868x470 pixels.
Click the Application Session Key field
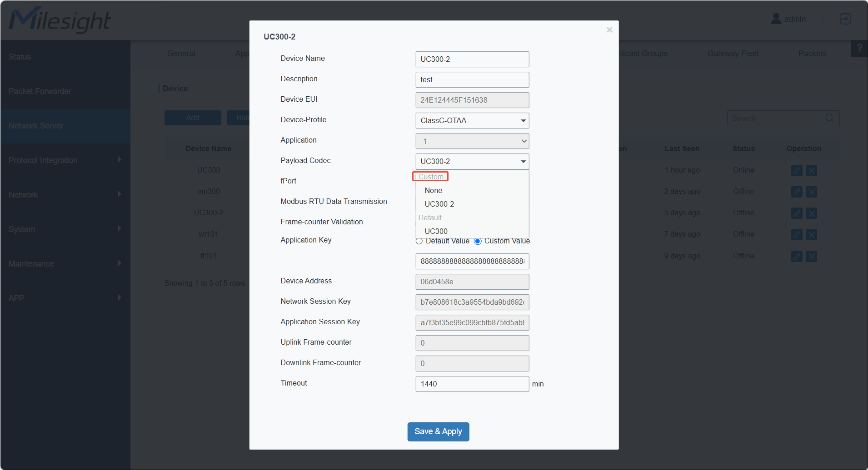tap(472, 322)
